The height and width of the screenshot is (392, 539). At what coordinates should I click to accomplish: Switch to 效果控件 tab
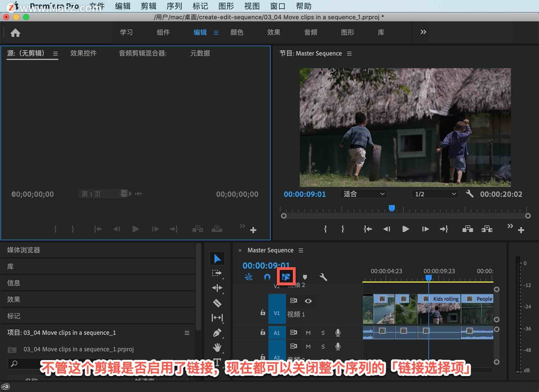click(x=83, y=53)
